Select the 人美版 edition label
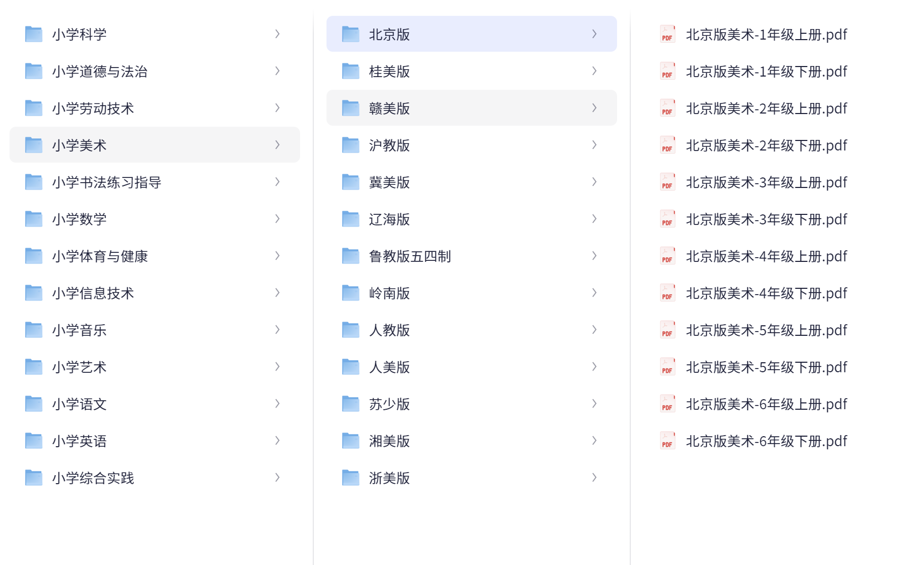 [389, 367]
